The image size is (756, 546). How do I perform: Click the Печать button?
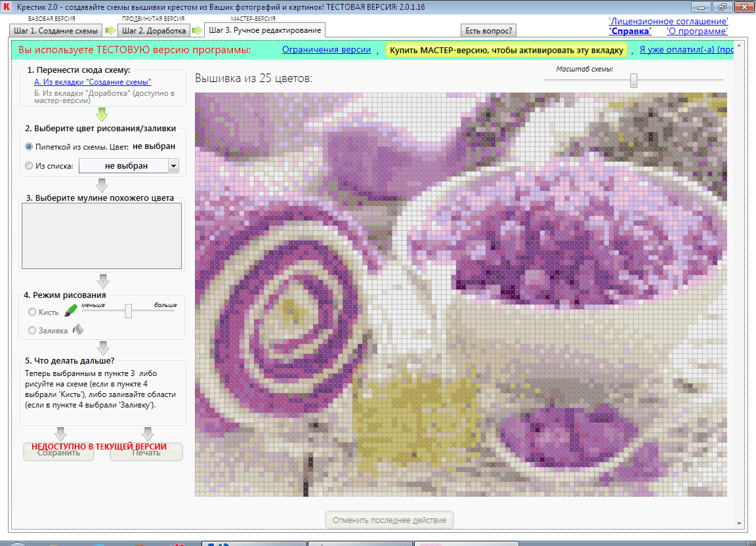pos(146,452)
